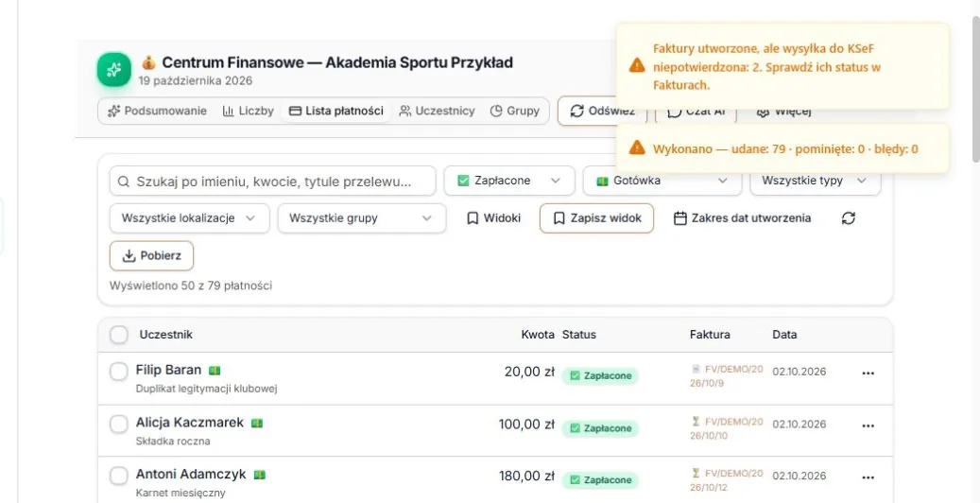Viewport: 980px width, 503px height.
Task: Open the Gotówka payment method dropdown
Action: [x=662, y=181]
